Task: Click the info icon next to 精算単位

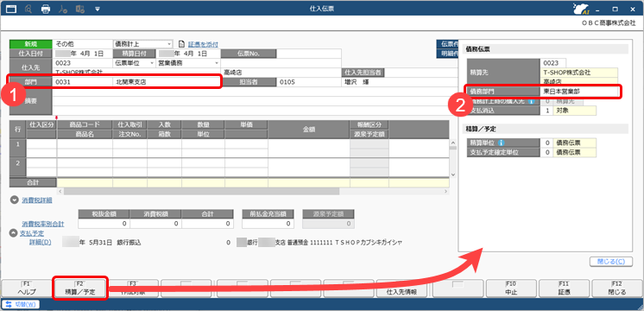Action: [501, 143]
